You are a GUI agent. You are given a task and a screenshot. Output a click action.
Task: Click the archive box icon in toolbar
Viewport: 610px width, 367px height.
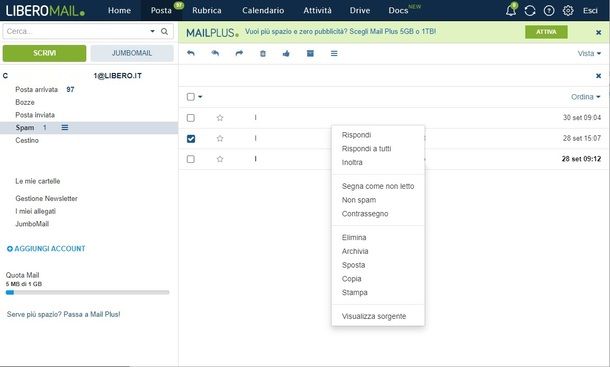[x=310, y=53]
